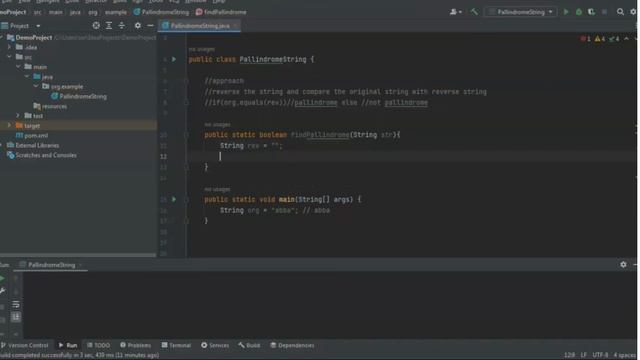This screenshot has height=360, width=640.
Task: Start debugging with the bug icon
Action: point(579,12)
